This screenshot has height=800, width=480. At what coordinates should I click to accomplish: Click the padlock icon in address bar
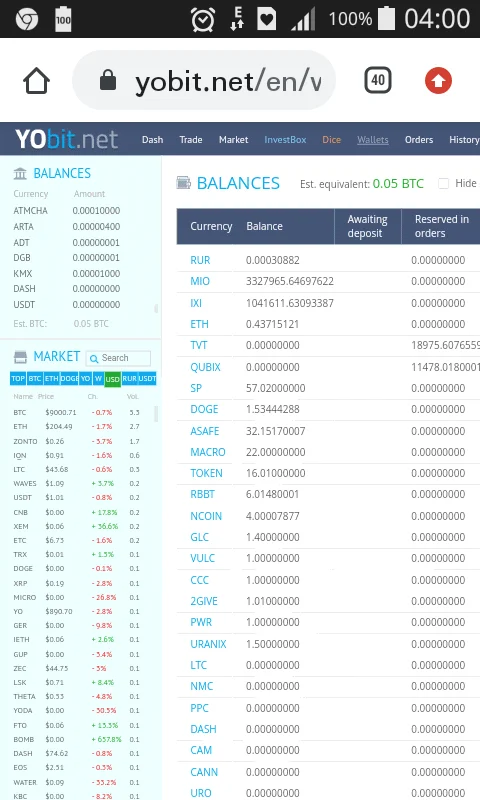click(108, 80)
